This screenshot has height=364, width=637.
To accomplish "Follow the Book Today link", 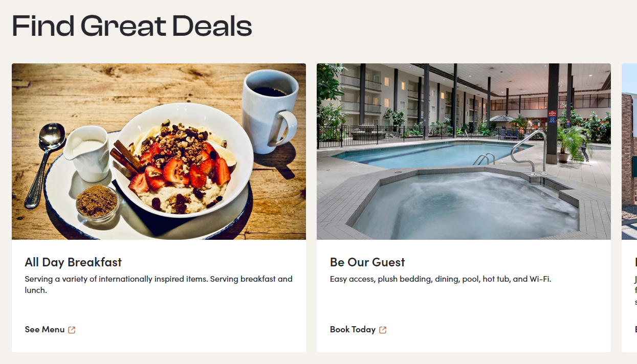I will [x=358, y=330].
